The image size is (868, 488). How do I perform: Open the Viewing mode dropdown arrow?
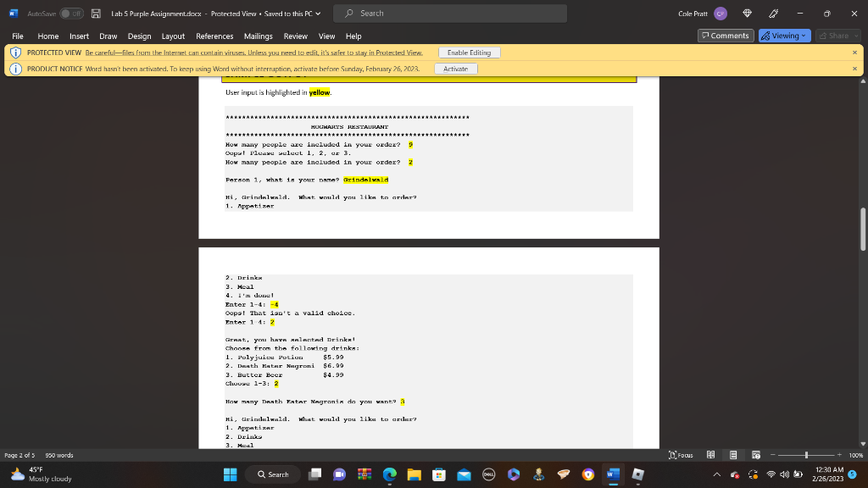[x=802, y=36]
